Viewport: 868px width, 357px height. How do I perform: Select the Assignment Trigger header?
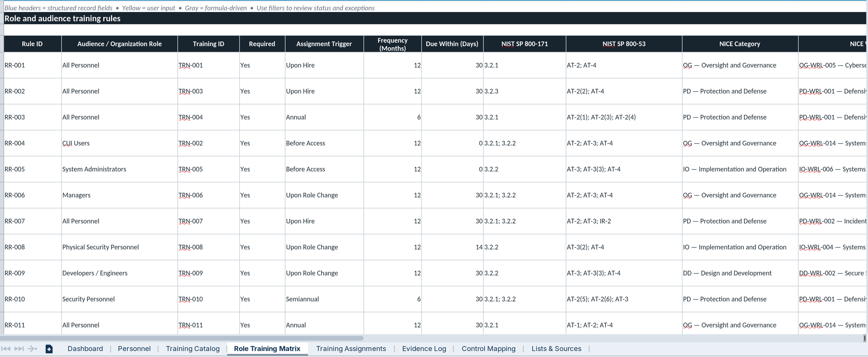(324, 44)
